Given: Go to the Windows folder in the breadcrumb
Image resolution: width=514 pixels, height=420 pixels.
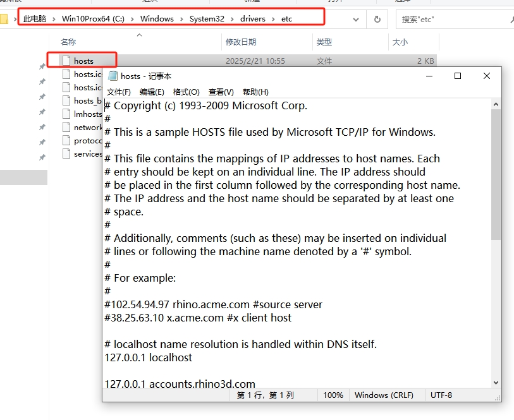Looking at the screenshot, I should coord(157,19).
